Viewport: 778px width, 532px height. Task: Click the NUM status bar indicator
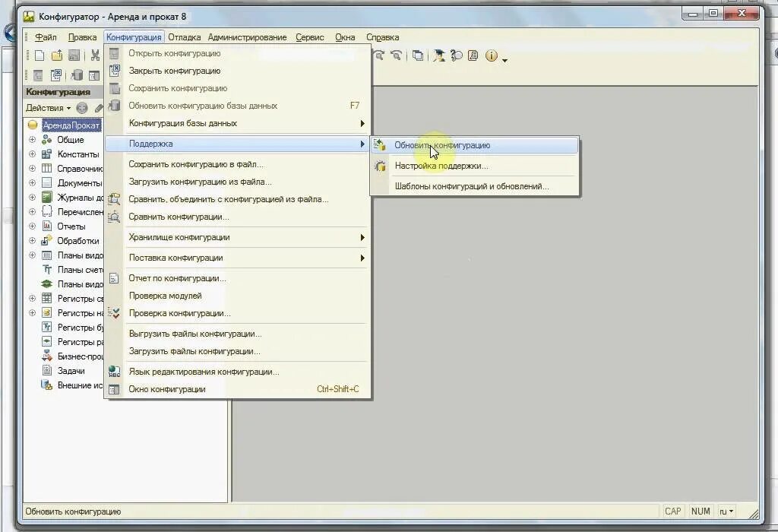[700, 511]
